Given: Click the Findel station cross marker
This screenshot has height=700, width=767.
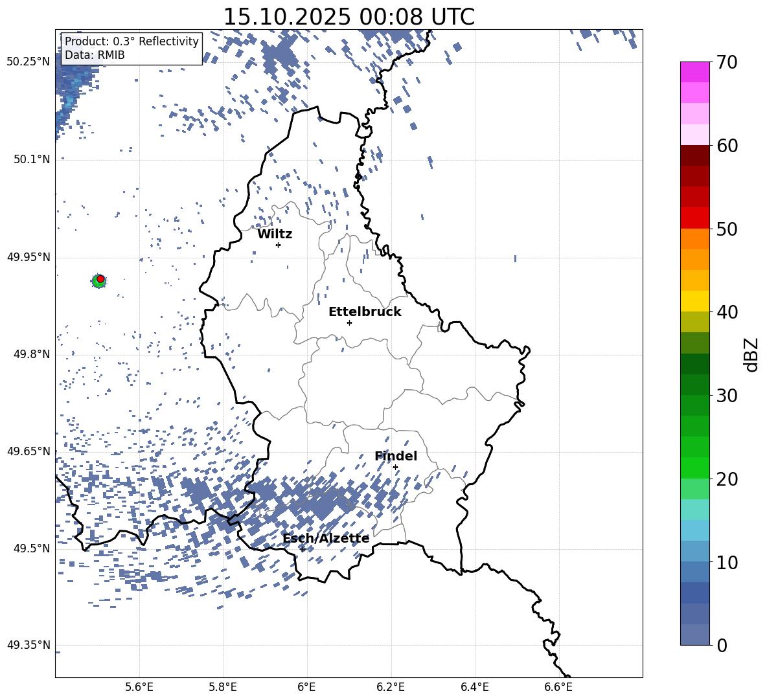Looking at the screenshot, I should pos(395,468).
